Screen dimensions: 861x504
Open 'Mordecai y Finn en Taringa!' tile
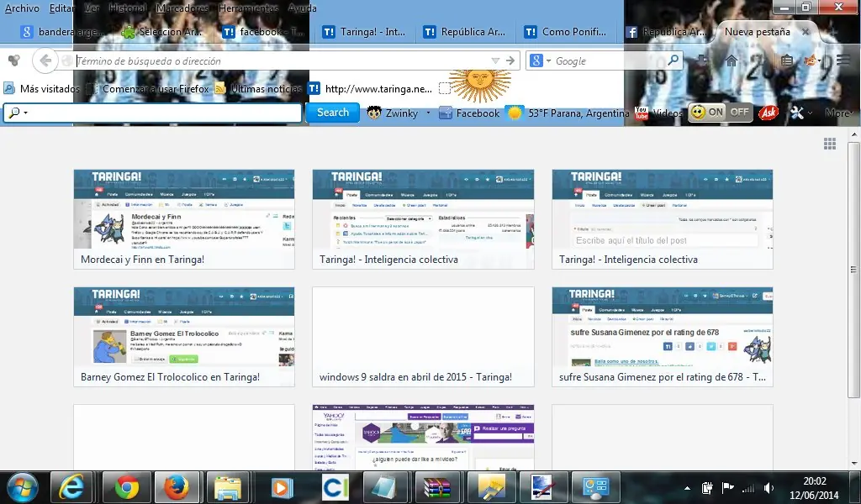pyautogui.click(x=184, y=219)
